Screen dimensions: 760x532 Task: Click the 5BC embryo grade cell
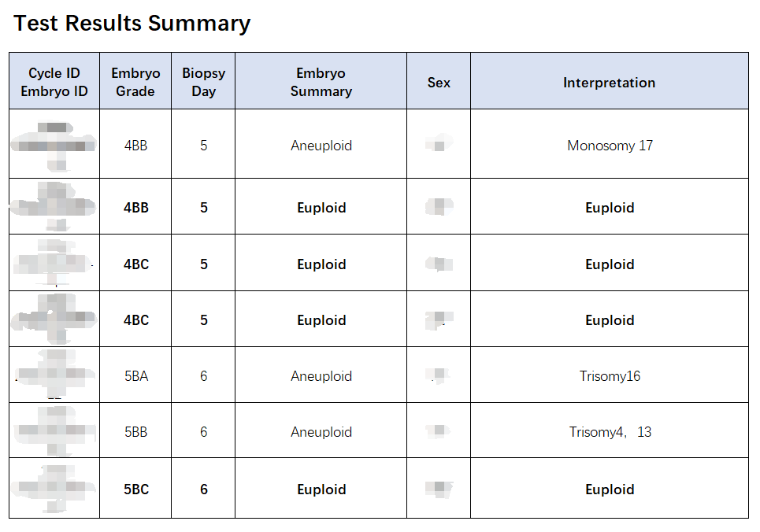[135, 490]
